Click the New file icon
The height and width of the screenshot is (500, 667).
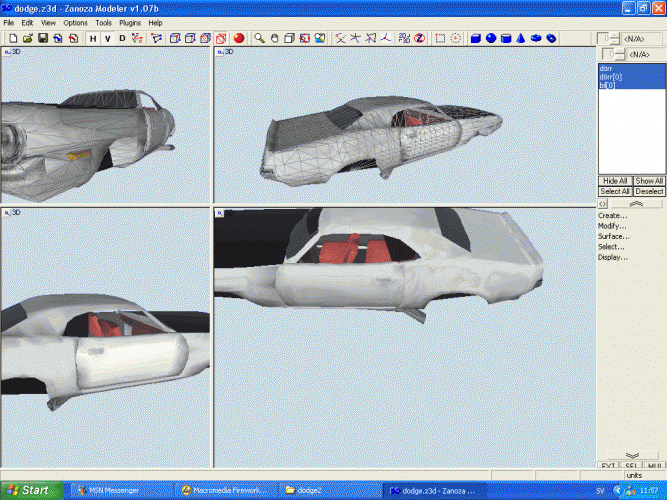click(x=13, y=38)
